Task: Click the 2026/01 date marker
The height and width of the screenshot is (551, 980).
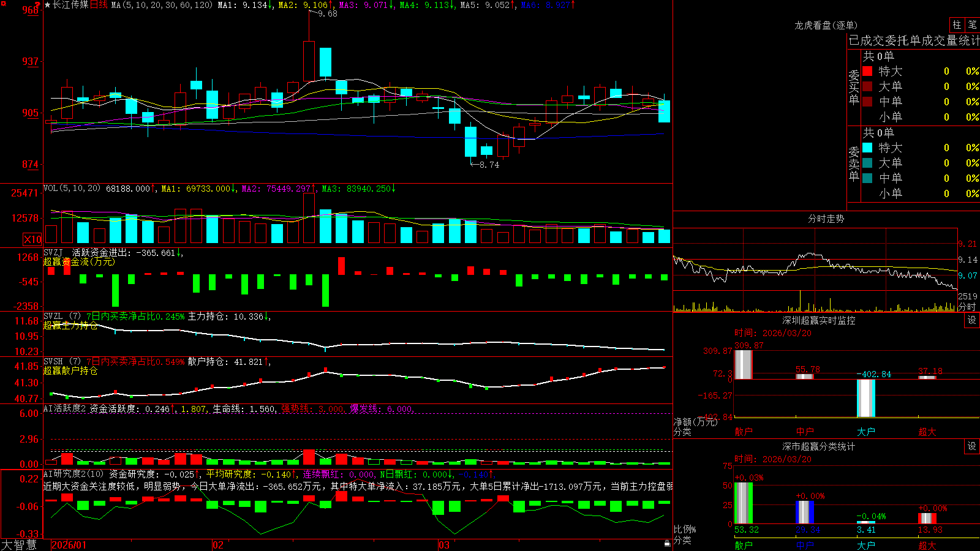Action: pos(69,545)
